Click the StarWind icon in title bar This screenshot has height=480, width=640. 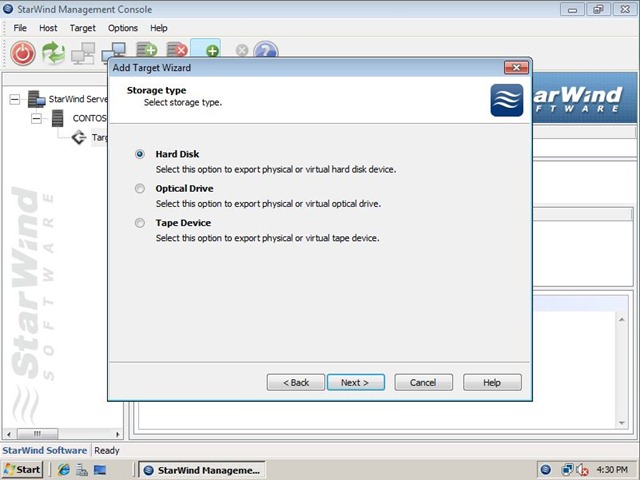click(x=8, y=9)
